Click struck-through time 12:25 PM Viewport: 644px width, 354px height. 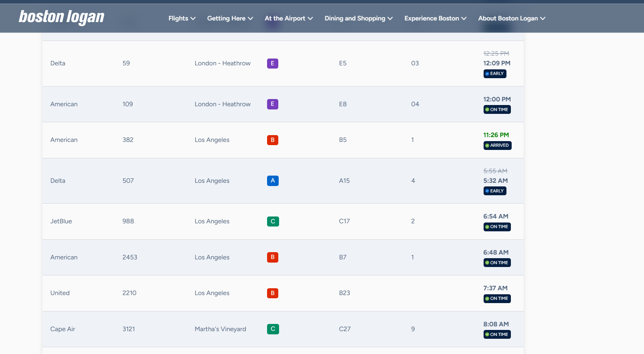coord(496,54)
